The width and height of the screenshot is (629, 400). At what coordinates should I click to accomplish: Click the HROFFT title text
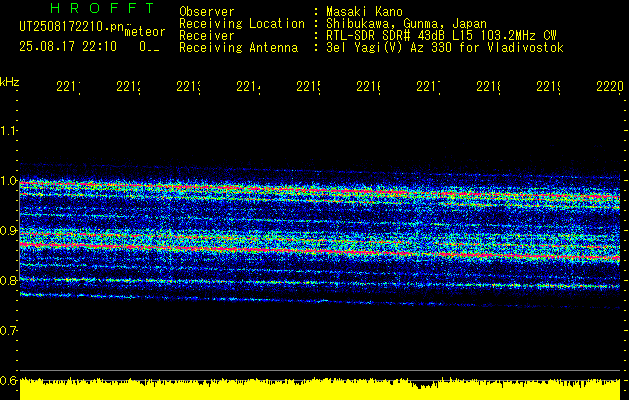click(x=102, y=8)
